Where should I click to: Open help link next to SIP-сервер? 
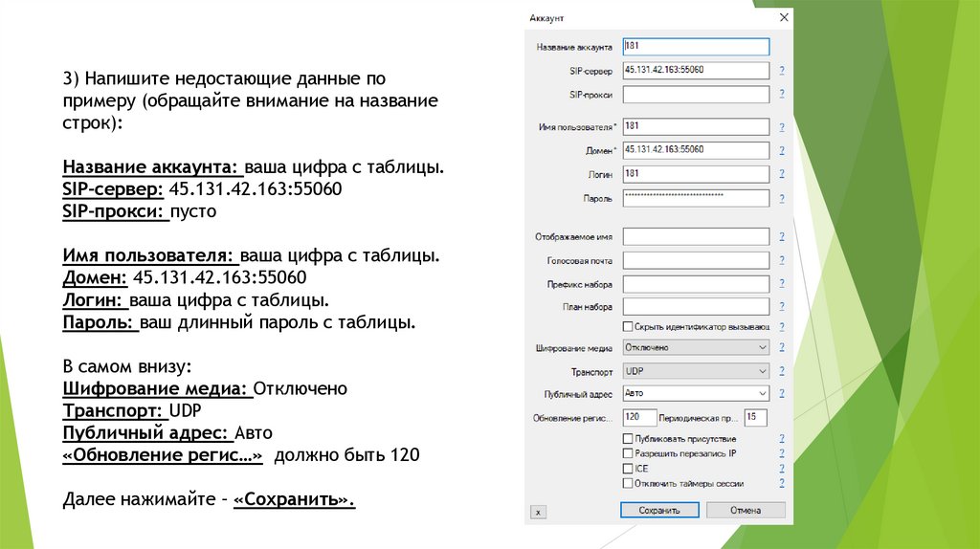[781, 71]
